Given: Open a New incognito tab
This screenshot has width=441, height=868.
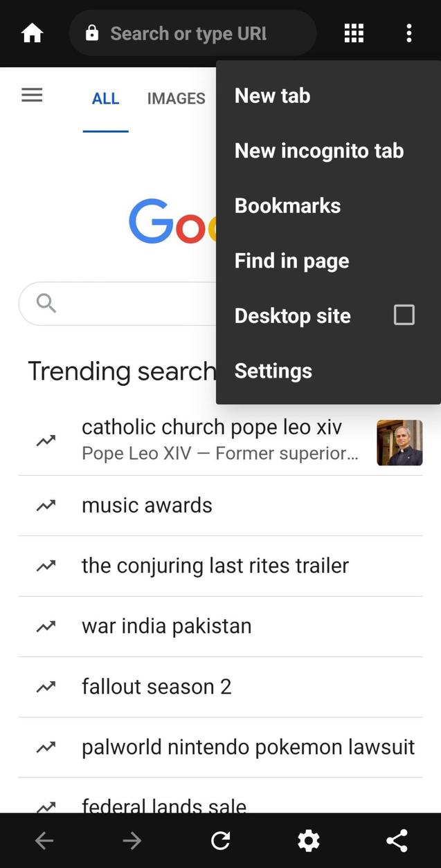Looking at the screenshot, I should click(x=318, y=151).
